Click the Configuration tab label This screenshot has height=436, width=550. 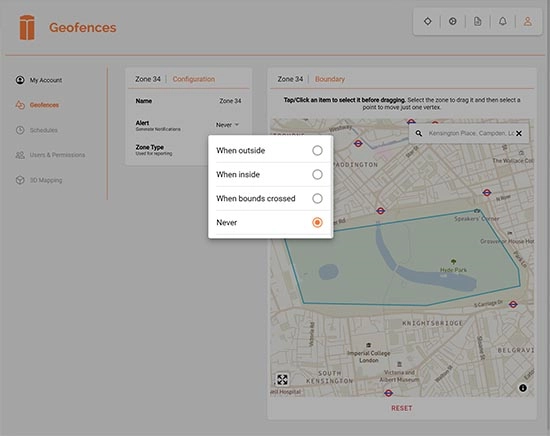[x=194, y=79]
